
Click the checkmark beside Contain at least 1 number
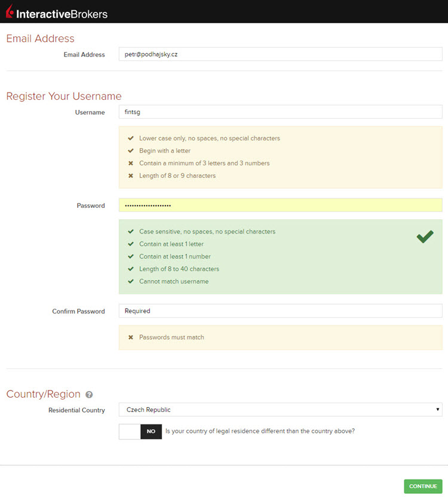130,256
